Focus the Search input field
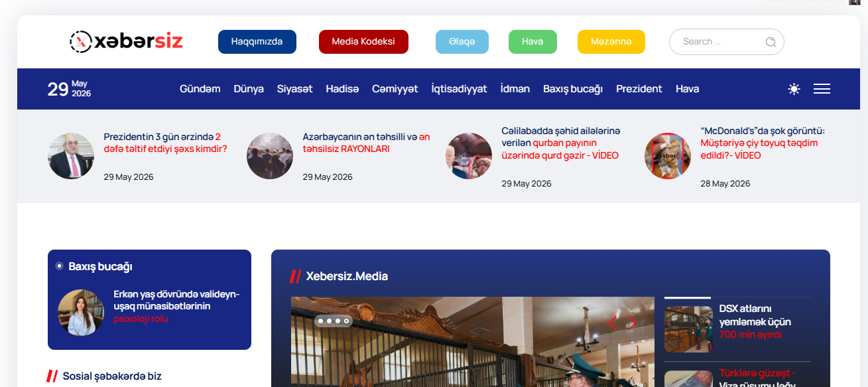Screen dimensions: 868x387 pos(726,42)
